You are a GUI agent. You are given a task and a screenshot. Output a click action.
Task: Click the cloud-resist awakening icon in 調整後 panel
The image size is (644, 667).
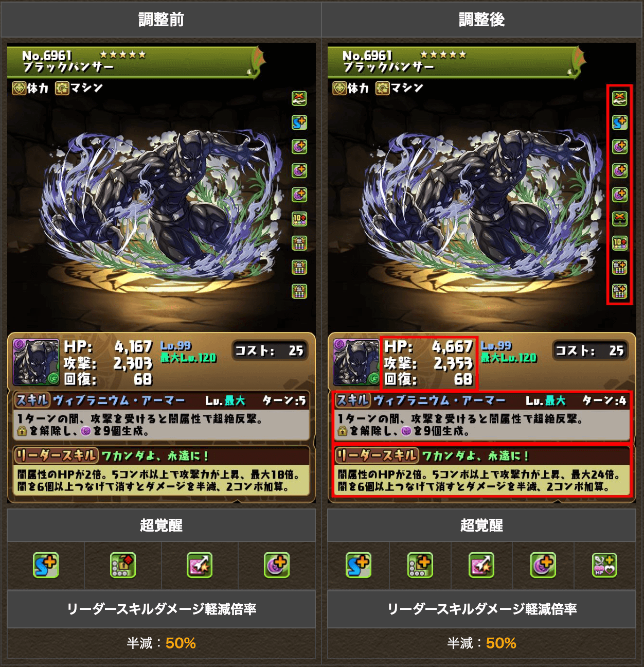point(619,98)
